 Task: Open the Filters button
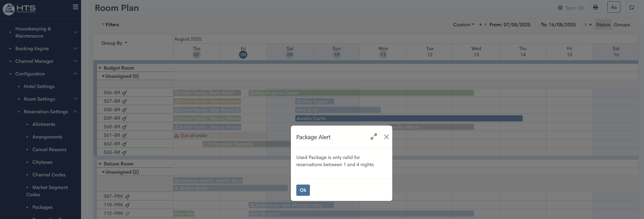pyautogui.click(x=110, y=25)
